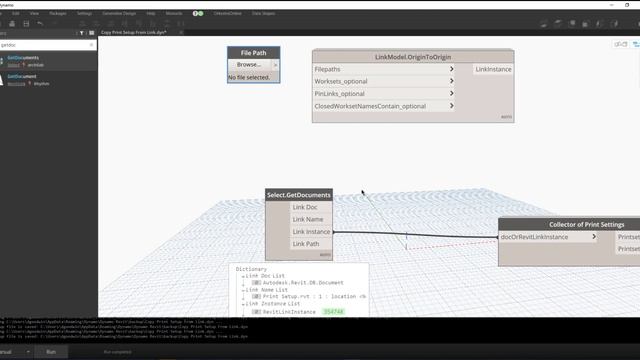Image resolution: width=640 pixels, height=360 pixels.
Task: Click LinkInstance output port
Action: (x=493, y=69)
